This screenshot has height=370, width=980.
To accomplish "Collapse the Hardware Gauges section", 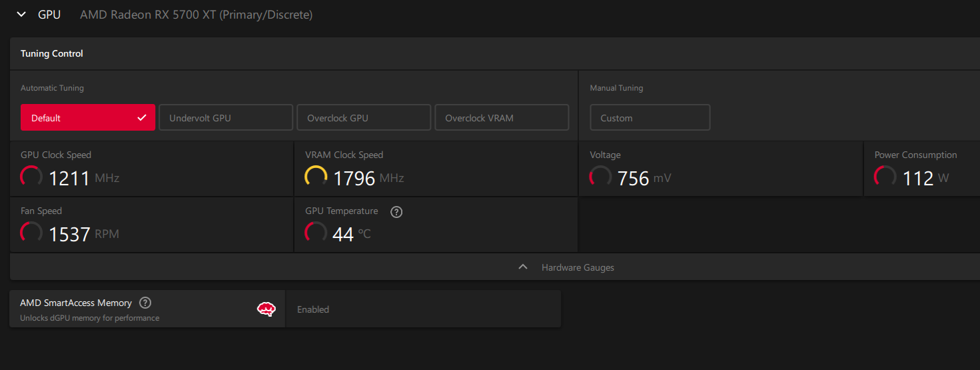I will click(x=577, y=267).
